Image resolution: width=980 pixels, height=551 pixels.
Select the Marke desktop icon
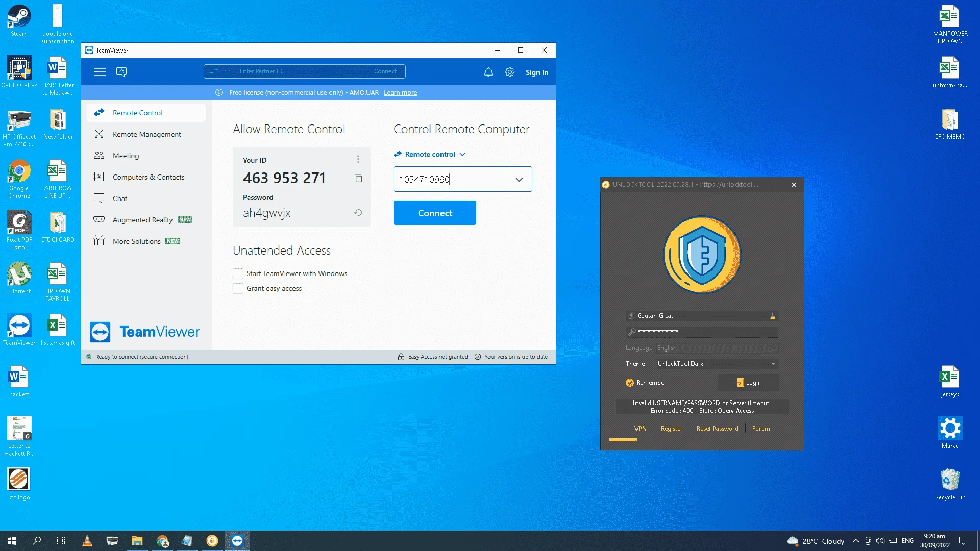950,433
